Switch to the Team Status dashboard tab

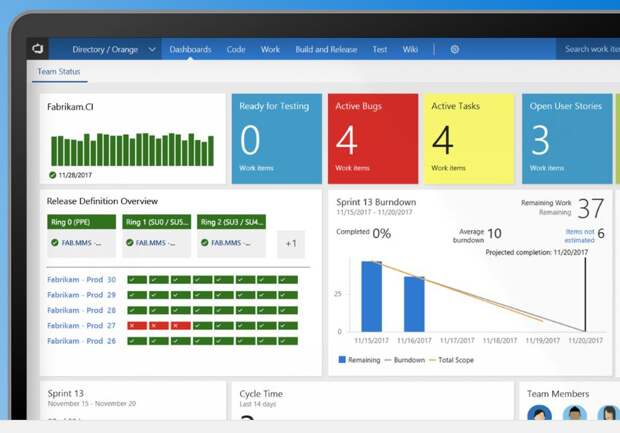pyautogui.click(x=59, y=72)
